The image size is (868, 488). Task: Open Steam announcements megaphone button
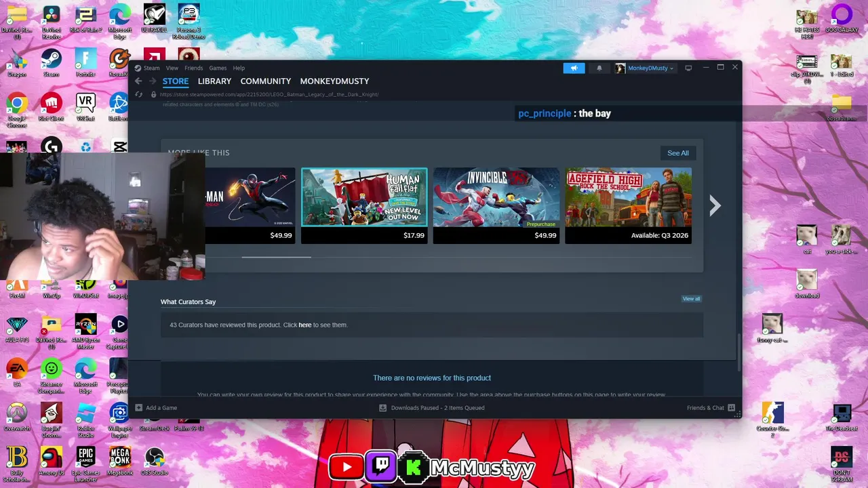pyautogui.click(x=574, y=68)
